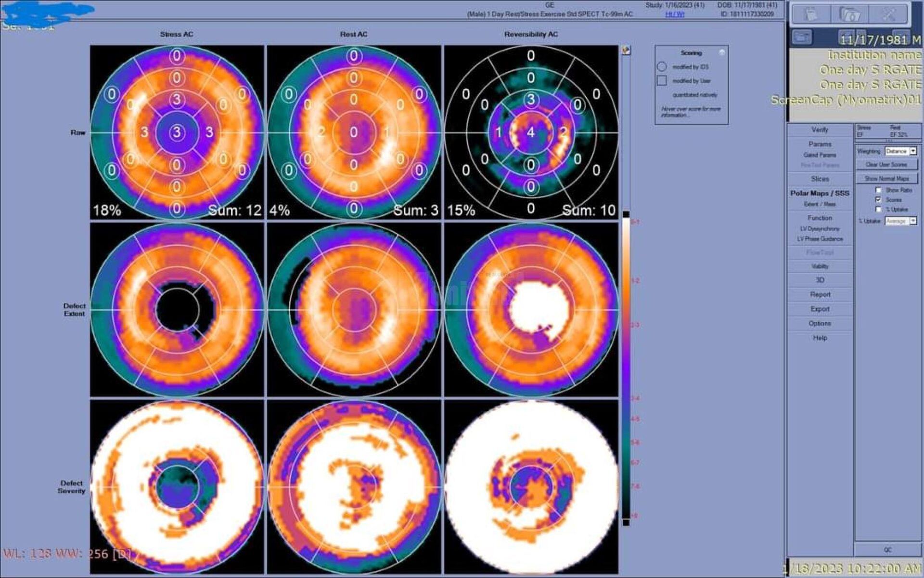Image resolution: width=924 pixels, height=578 pixels.
Task: Click the circled apex score 3 on Stress map
Action: click(x=177, y=132)
